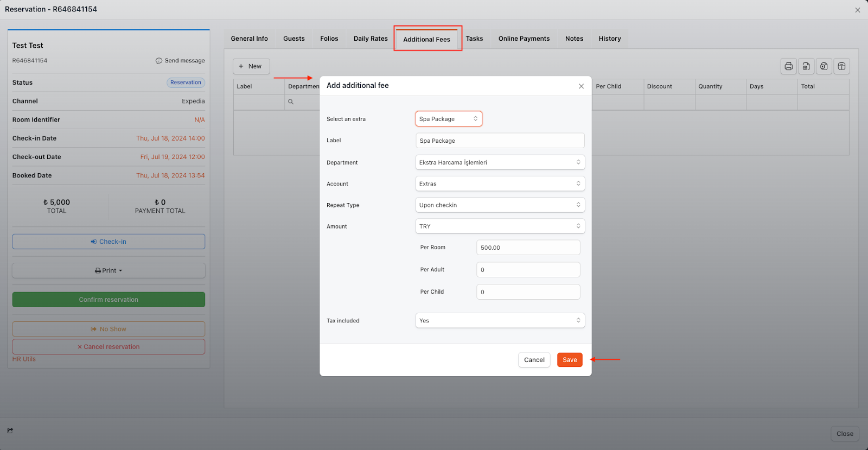
Task: Switch to the Daily Rates tab
Action: click(371, 39)
